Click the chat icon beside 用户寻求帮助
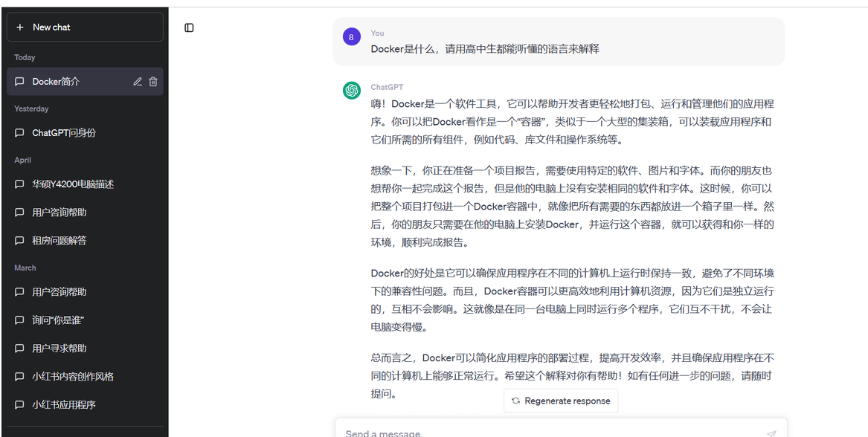The height and width of the screenshot is (437, 868). point(19,349)
